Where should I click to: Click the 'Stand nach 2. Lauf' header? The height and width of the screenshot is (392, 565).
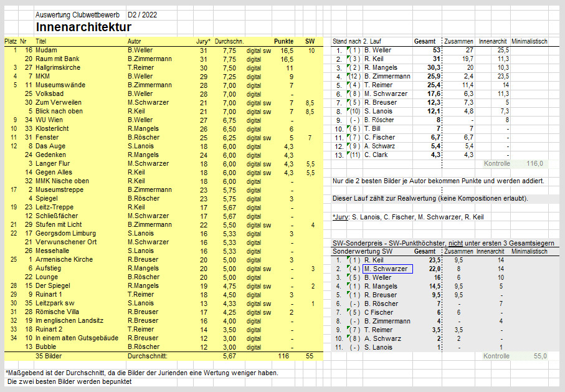[x=357, y=42]
